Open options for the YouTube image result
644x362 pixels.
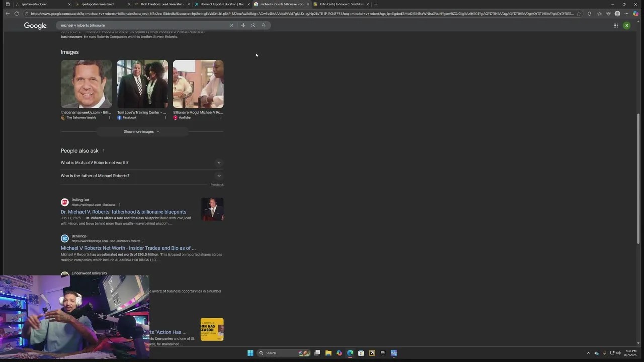click(x=221, y=118)
